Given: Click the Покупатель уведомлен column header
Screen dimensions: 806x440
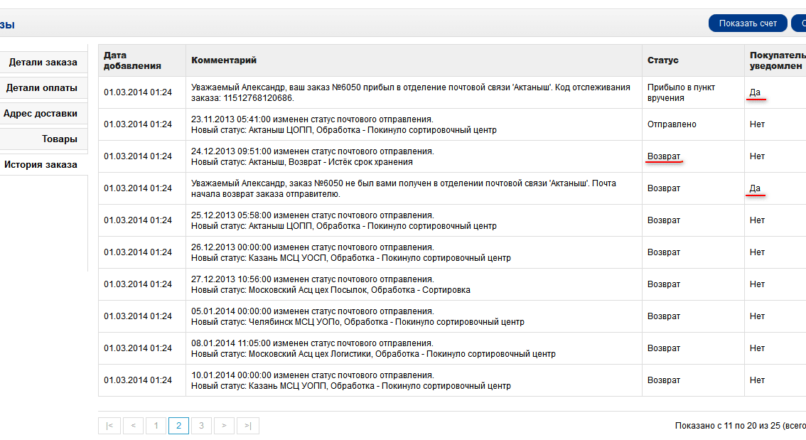Looking at the screenshot, I should [x=775, y=61].
